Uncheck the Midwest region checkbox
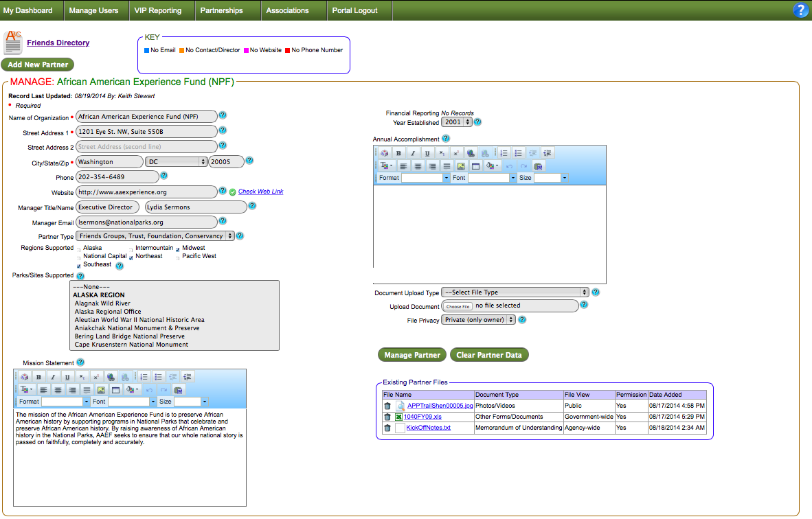This screenshot has height=519, width=812. 178,249
